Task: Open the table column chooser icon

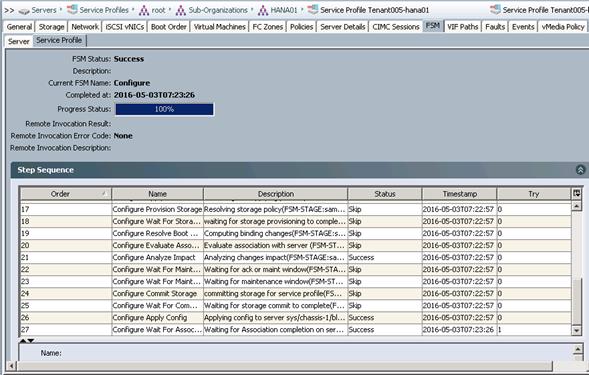Action: coord(577,194)
